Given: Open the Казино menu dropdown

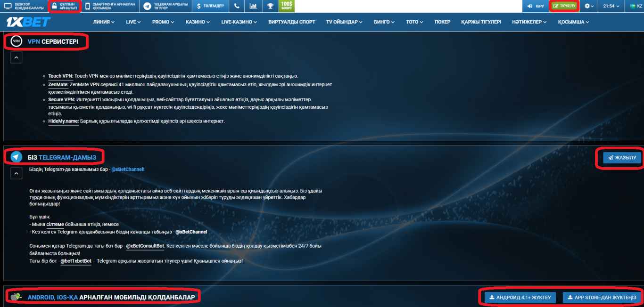Looking at the screenshot, I should [x=198, y=22].
